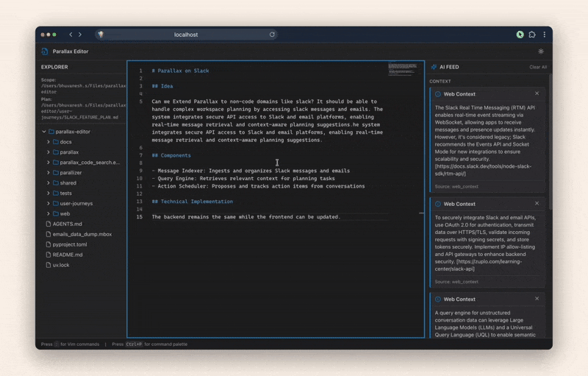Open the browser extensions puzzle icon
588x376 pixels.
point(532,35)
